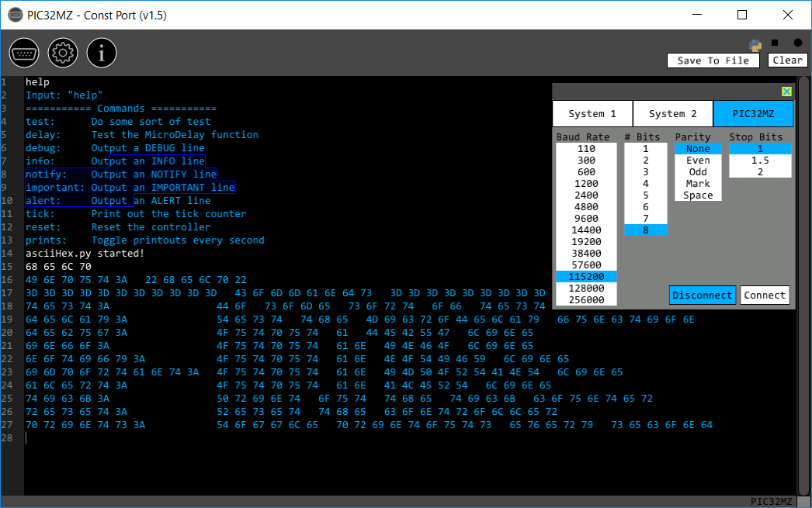
Task: Switch to the System 1 tab
Action: [x=592, y=114]
